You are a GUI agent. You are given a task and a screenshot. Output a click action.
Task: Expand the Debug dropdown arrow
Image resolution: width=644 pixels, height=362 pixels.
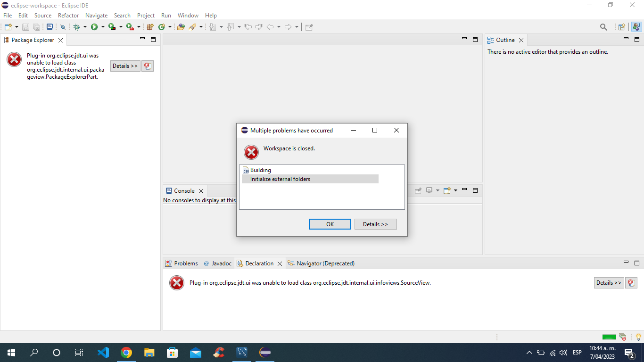pos(85,27)
